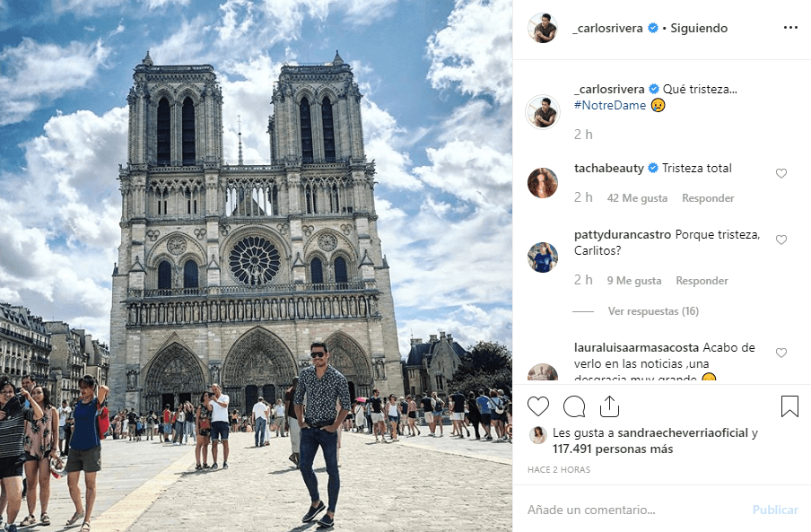Click the verified badge beside _carlosrivera

pyautogui.click(x=654, y=28)
